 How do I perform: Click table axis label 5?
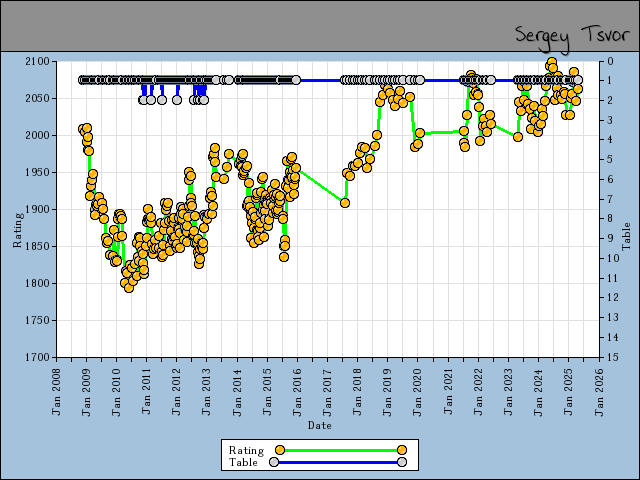point(610,160)
